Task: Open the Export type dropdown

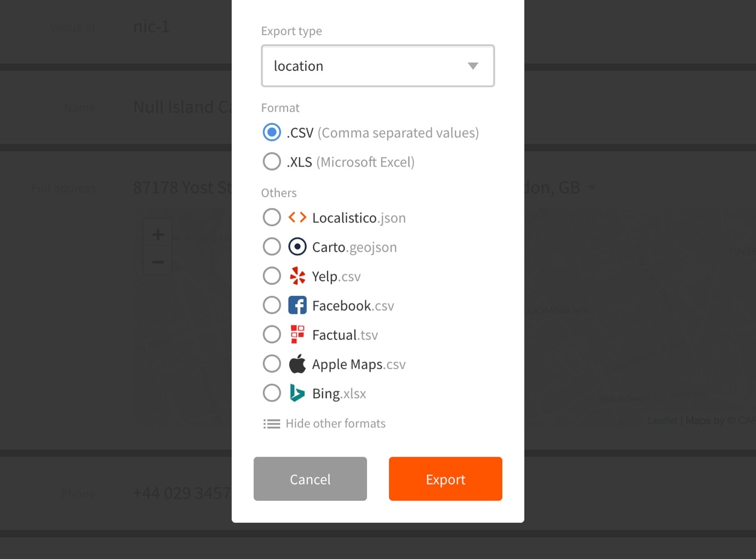Action: 377,66
